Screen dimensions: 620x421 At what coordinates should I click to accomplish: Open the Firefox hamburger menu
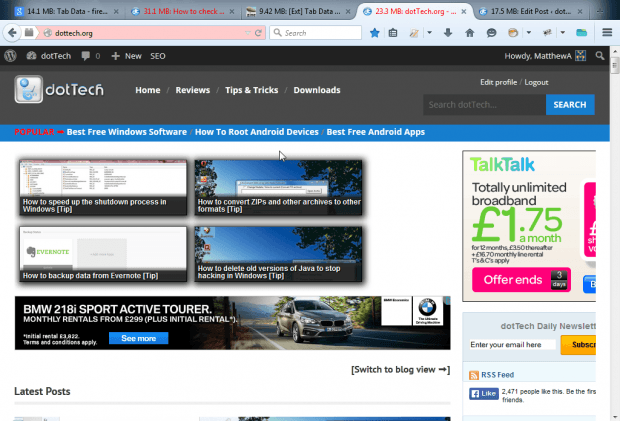(607, 32)
